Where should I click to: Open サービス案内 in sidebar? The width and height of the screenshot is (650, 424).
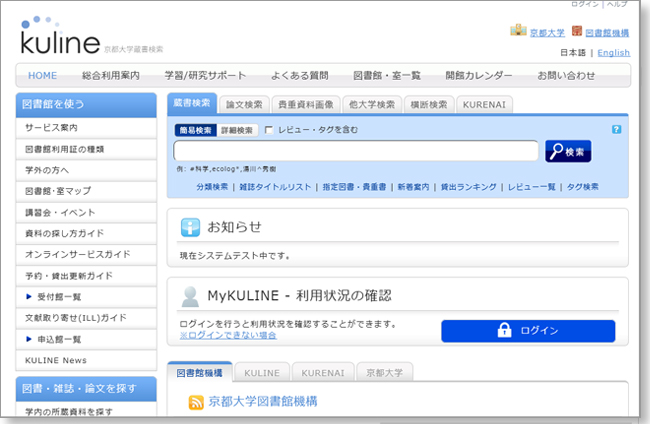(x=86, y=128)
